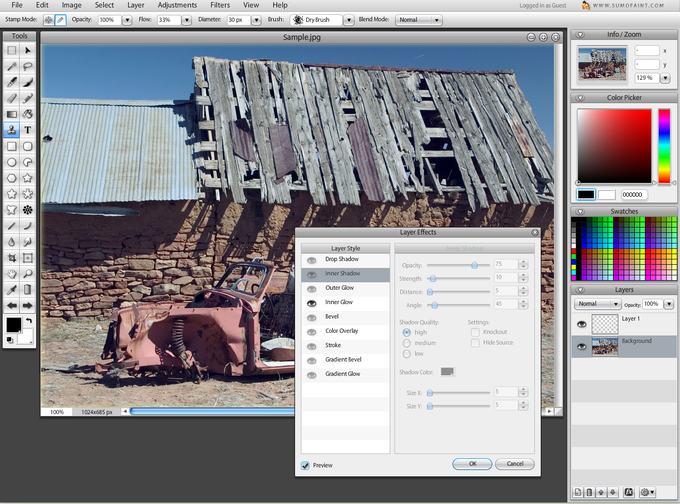The height and width of the screenshot is (504, 680).
Task: Disable the Inner Glow effect eye
Action: pos(311,303)
